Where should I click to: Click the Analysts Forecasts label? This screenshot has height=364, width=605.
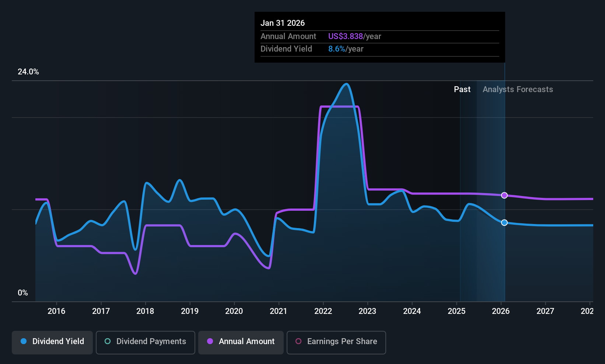tap(518, 90)
